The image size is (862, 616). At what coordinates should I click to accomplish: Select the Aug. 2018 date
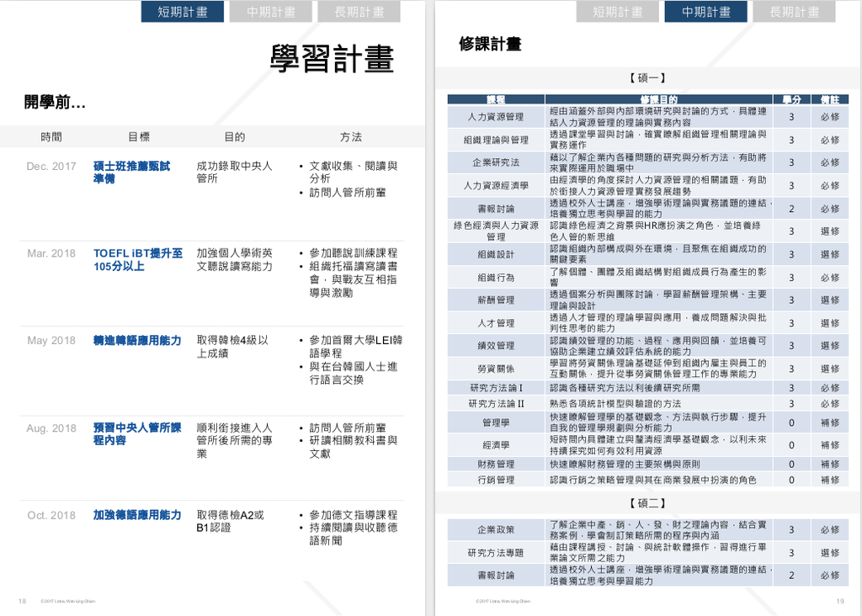click(x=51, y=428)
